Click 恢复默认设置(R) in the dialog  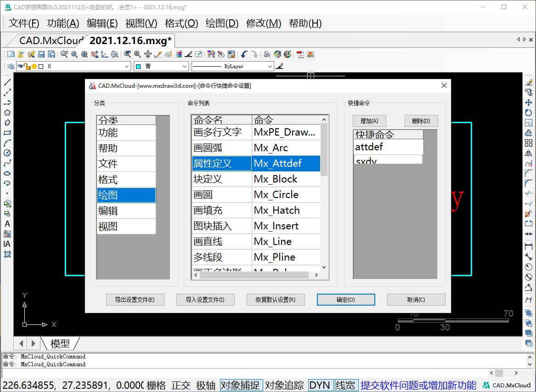(276, 299)
